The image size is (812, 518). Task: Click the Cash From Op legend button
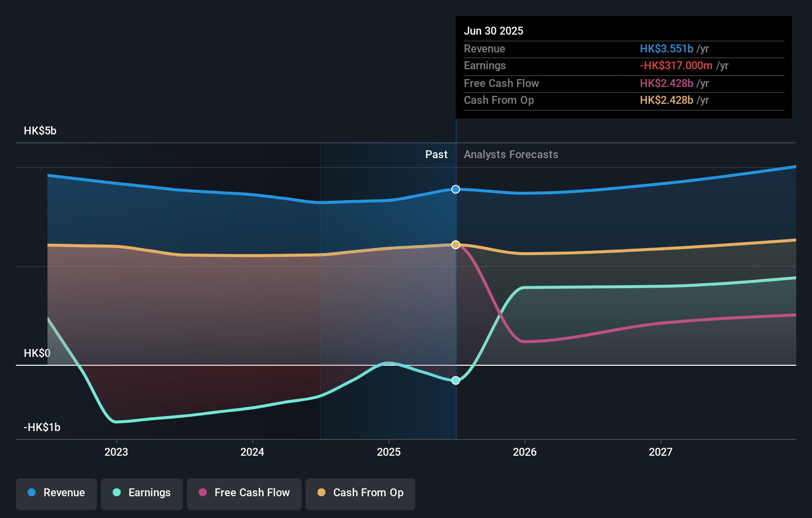pos(360,493)
